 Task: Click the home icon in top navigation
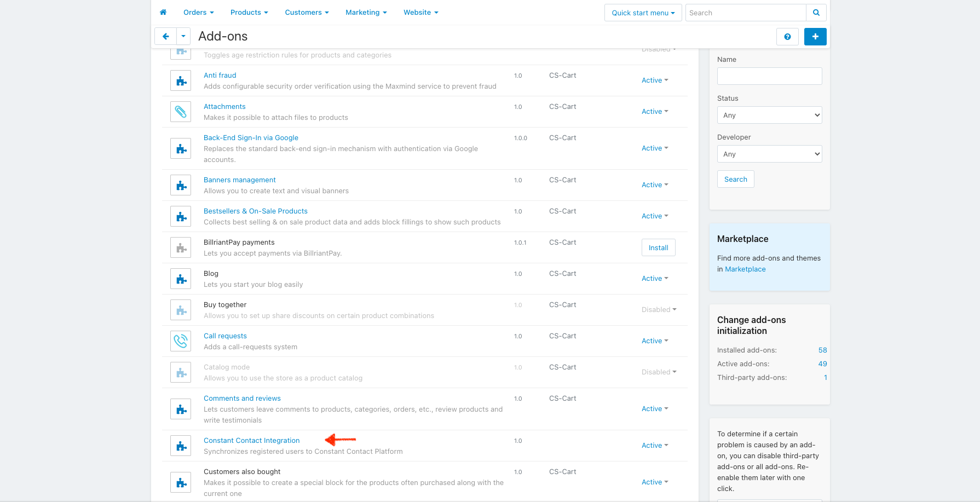[163, 12]
